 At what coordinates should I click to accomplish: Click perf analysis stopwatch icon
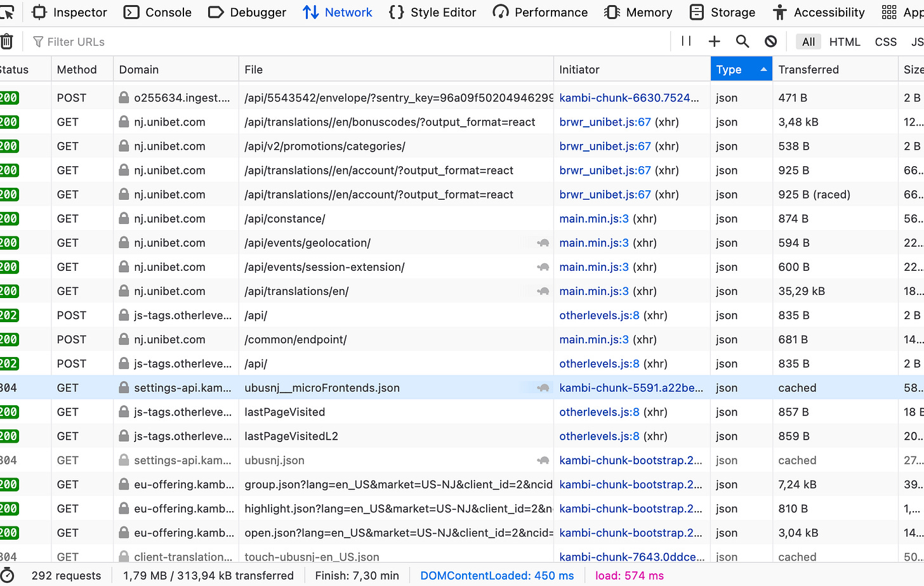(6, 575)
